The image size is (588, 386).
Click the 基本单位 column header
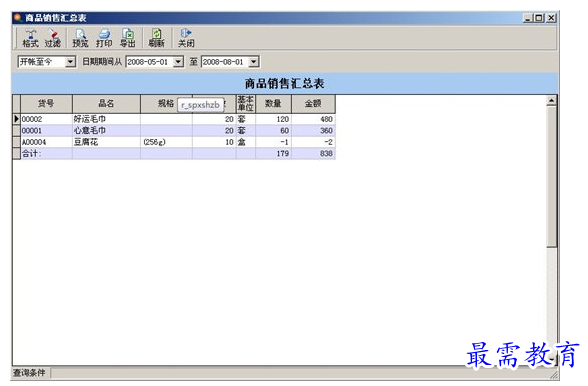pyautogui.click(x=246, y=104)
